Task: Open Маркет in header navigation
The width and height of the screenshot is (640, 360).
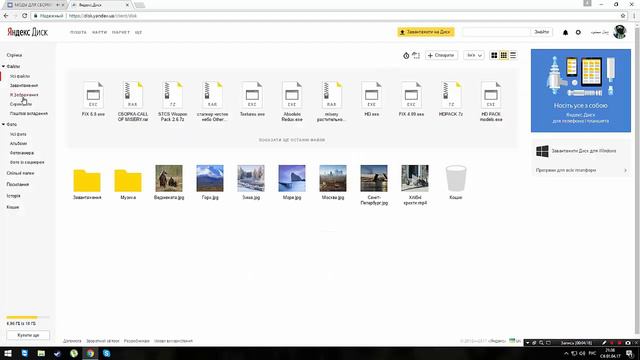Action: [121, 32]
